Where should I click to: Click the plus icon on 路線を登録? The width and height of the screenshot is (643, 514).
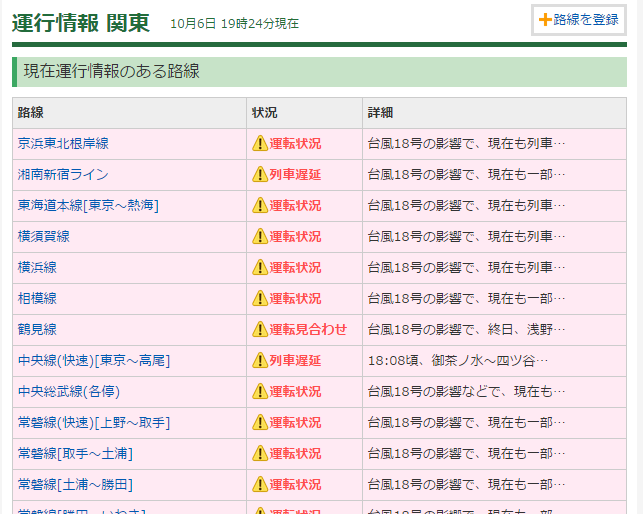(545, 20)
